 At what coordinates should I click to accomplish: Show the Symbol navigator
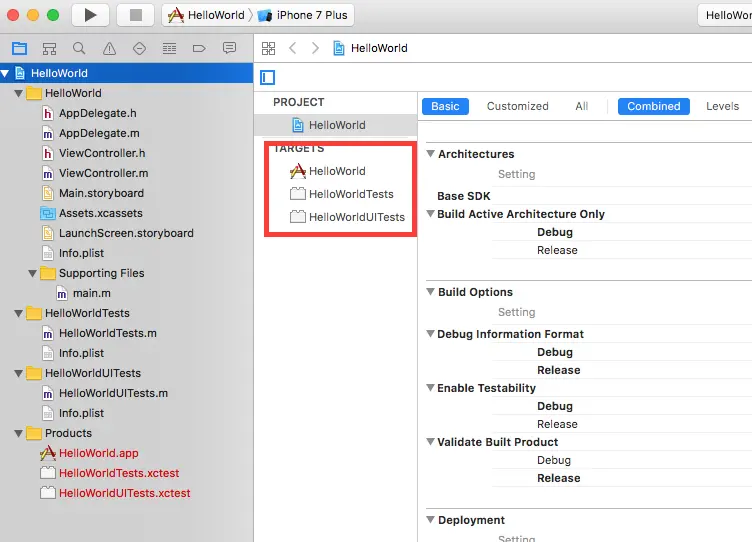pyautogui.click(x=49, y=48)
